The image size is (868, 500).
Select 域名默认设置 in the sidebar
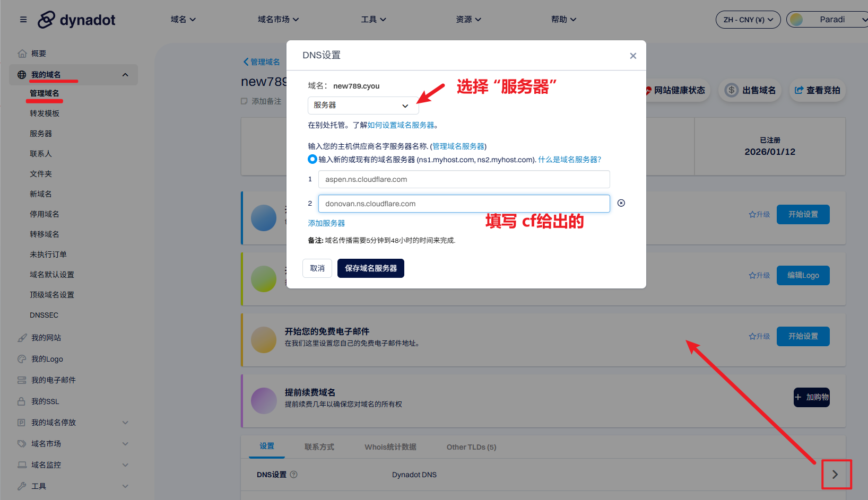click(52, 275)
